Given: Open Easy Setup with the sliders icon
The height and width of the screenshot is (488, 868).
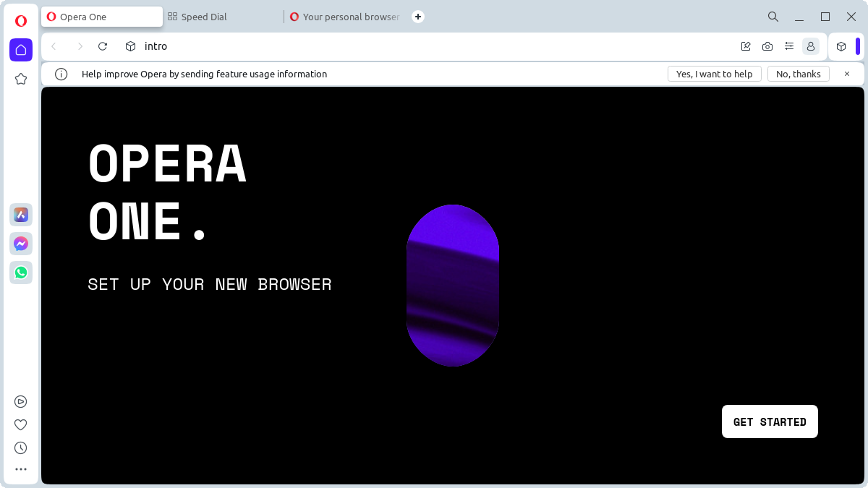Looking at the screenshot, I should pos(789,46).
